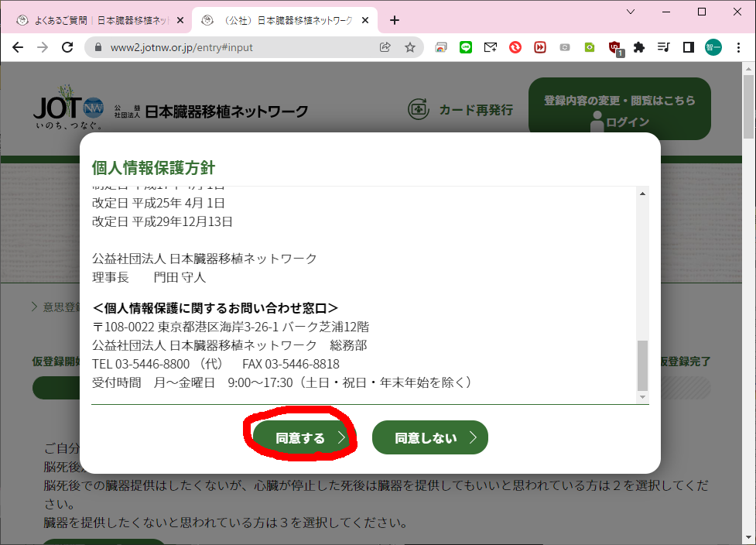Open the tab search chevron
Viewport: 756px width, 545px height.
click(x=631, y=12)
